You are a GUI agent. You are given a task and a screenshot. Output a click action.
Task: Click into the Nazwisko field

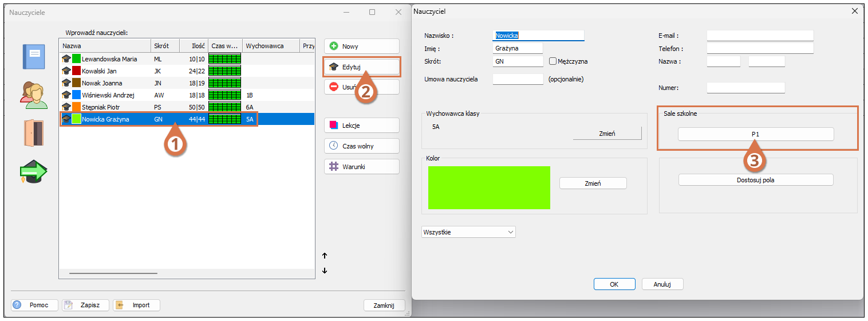pyautogui.click(x=538, y=36)
